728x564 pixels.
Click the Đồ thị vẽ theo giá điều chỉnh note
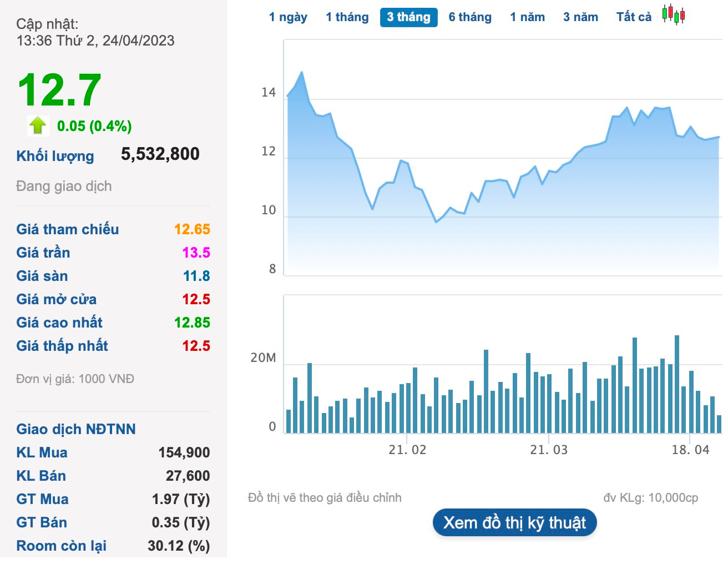(325, 497)
